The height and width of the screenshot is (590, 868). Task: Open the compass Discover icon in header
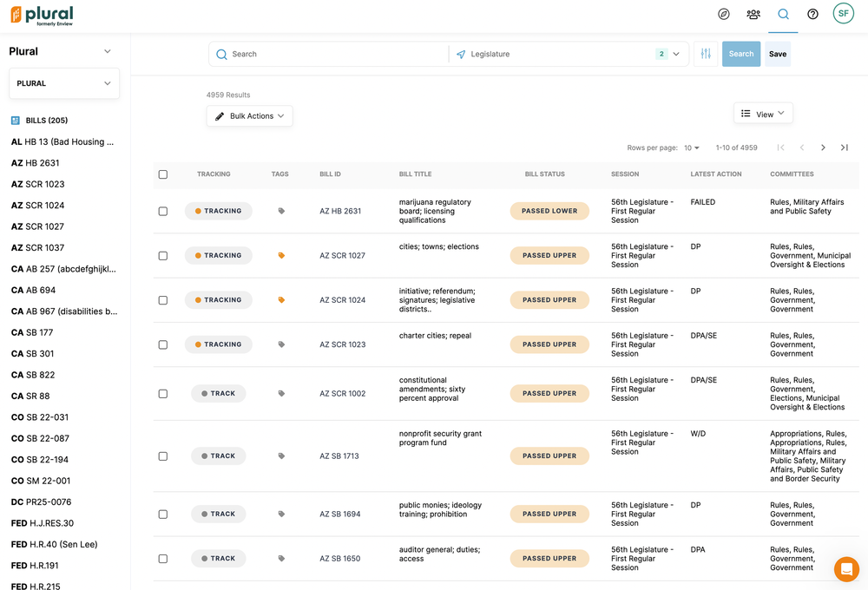(x=724, y=14)
